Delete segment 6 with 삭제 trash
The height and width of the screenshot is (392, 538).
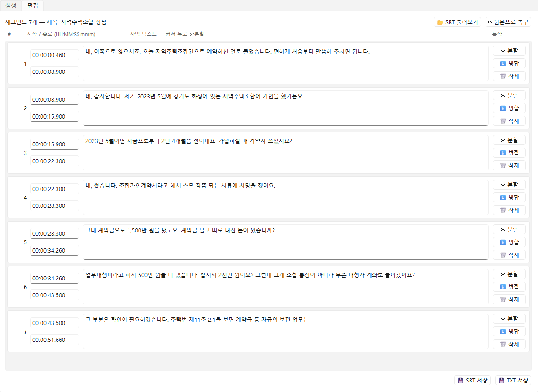509,299
